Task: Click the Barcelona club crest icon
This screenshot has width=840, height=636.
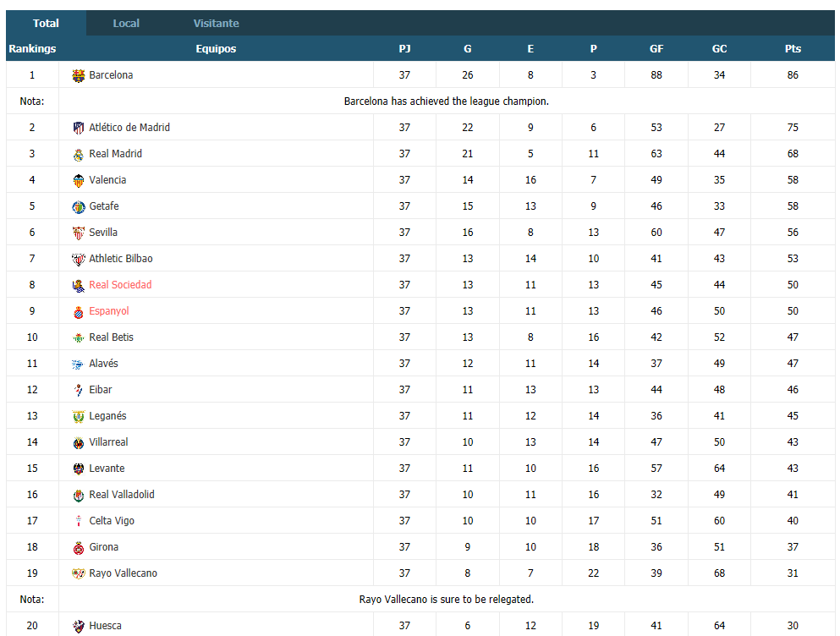Action: coord(79,75)
